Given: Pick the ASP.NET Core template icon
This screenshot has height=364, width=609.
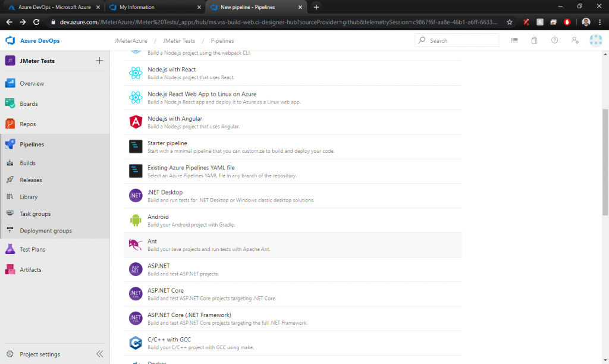Looking at the screenshot, I should 136,294.
